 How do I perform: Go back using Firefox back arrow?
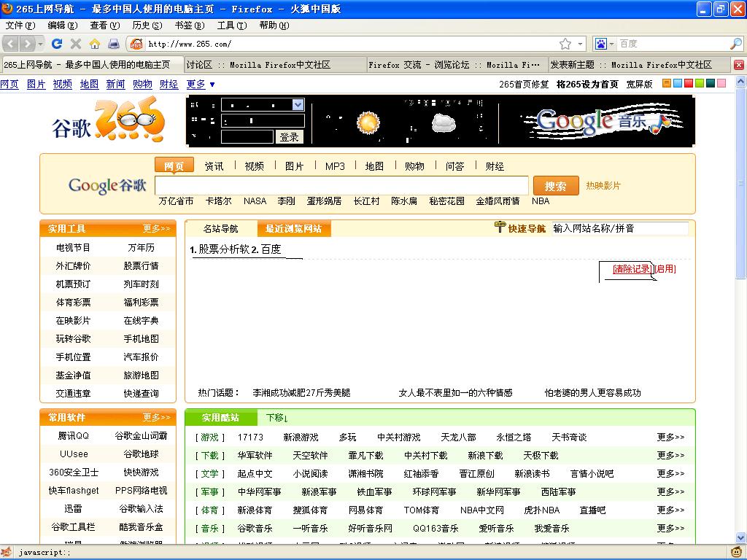click(x=10, y=44)
